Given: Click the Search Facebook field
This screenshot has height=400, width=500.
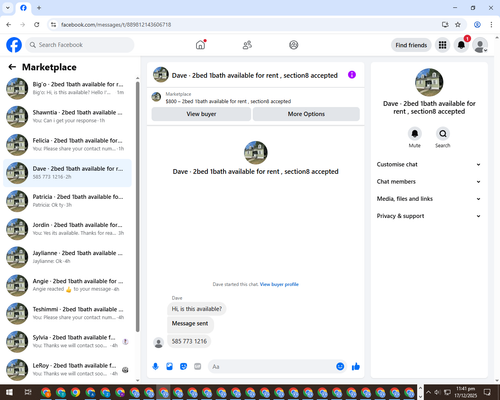Looking at the screenshot, I should (x=80, y=45).
